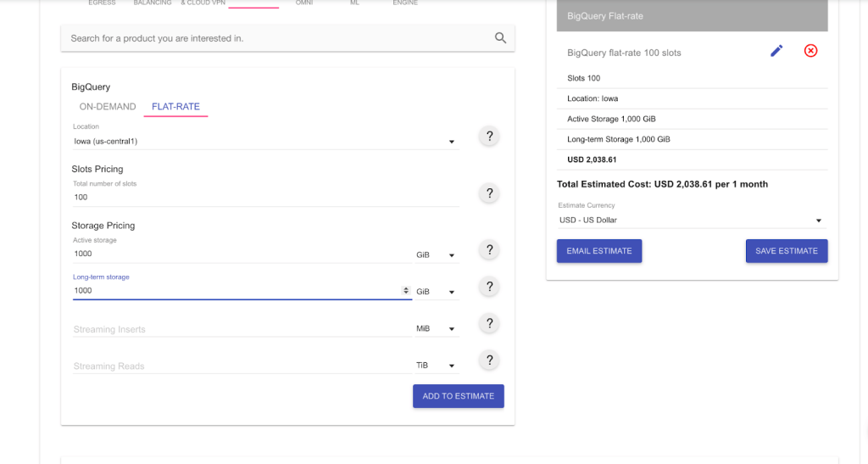Open help for Total number of slots
This screenshot has width=868, height=464.
tap(489, 193)
